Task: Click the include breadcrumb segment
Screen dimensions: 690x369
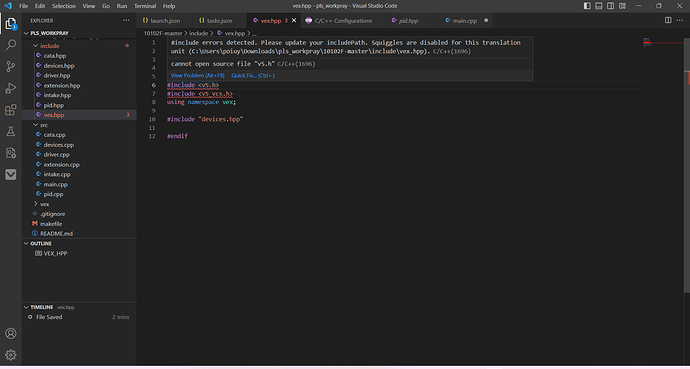Action: tap(198, 33)
